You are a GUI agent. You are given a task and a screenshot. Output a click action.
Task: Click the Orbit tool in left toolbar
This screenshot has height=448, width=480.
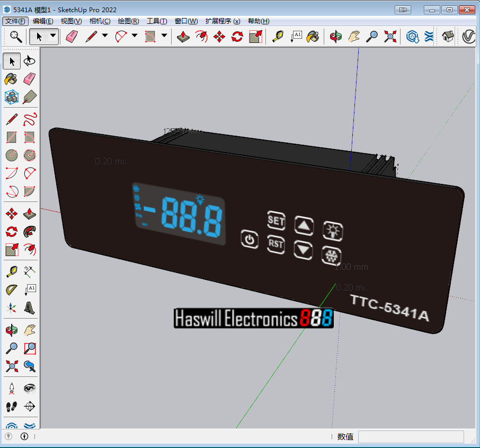click(x=12, y=330)
